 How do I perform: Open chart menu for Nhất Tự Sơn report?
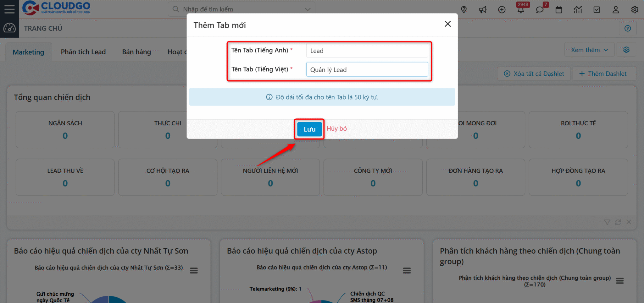(x=194, y=271)
